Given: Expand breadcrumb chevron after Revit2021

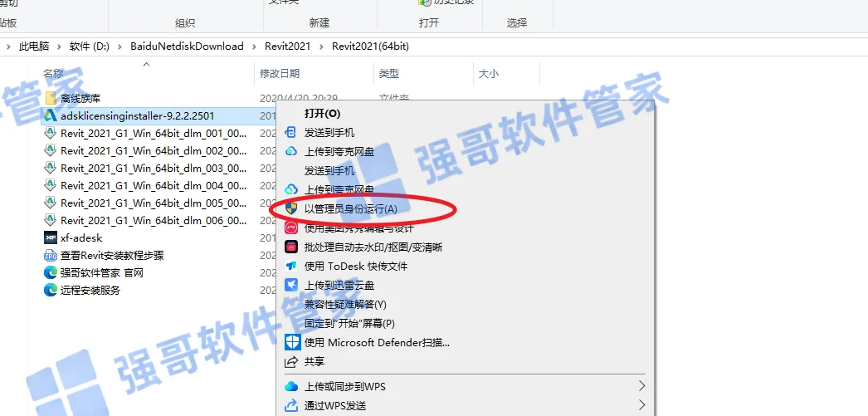Looking at the screenshot, I should coord(321,46).
